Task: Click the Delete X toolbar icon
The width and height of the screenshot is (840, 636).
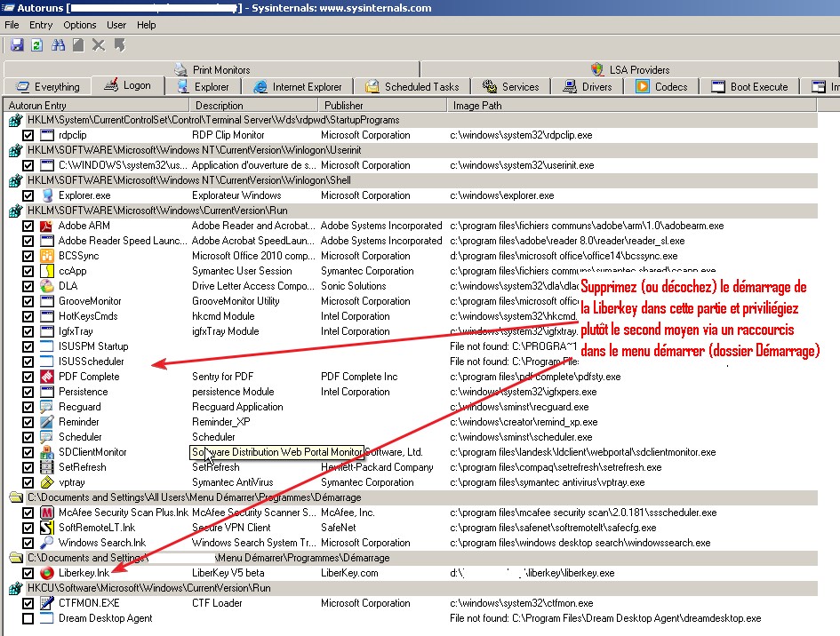Action: [99, 44]
